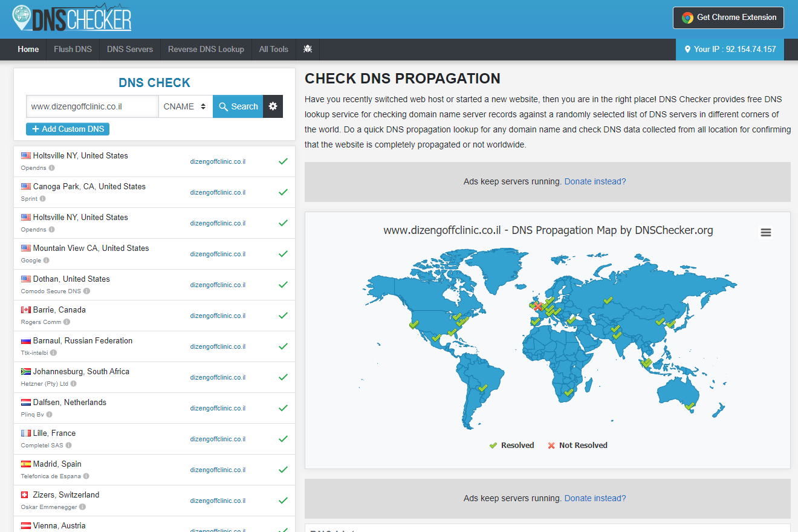Open the bug report icon in navbar
Image resolution: width=798 pixels, height=532 pixels.
(x=308, y=49)
